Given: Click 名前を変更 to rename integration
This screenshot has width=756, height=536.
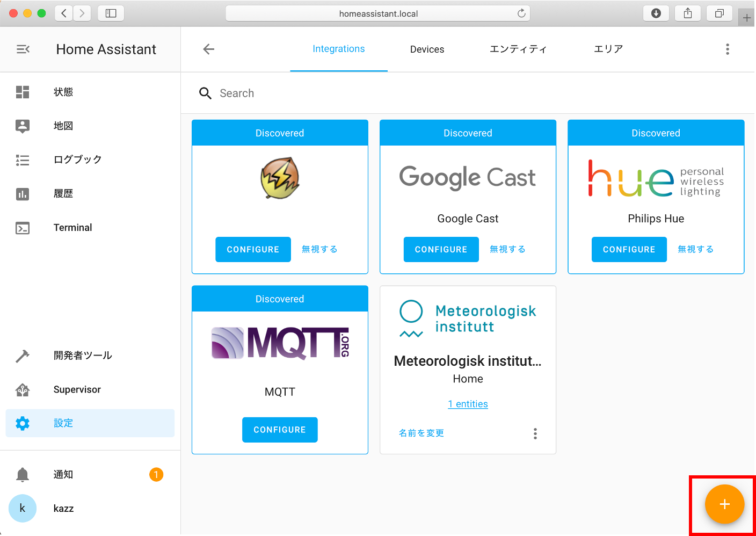Looking at the screenshot, I should pyautogui.click(x=421, y=433).
